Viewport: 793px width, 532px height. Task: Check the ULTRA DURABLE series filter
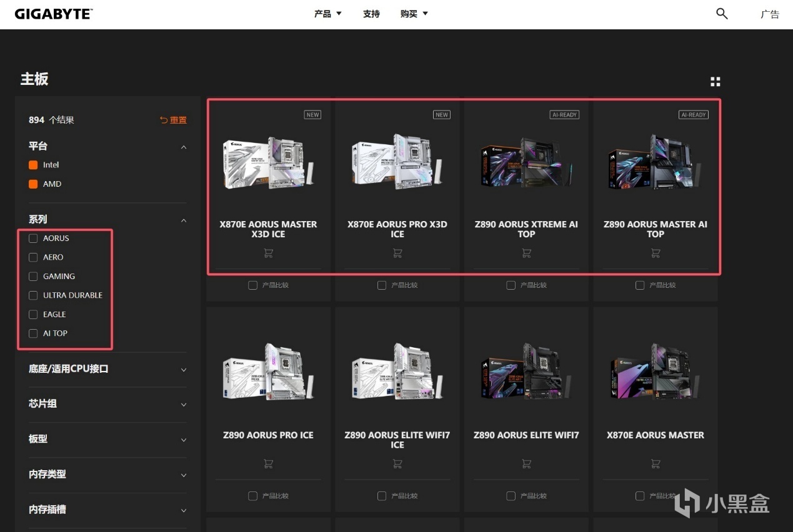[x=34, y=295]
